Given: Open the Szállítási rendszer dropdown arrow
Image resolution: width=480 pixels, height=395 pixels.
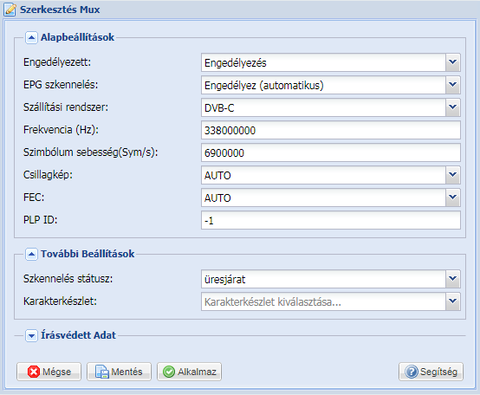Looking at the screenshot, I should (453, 107).
